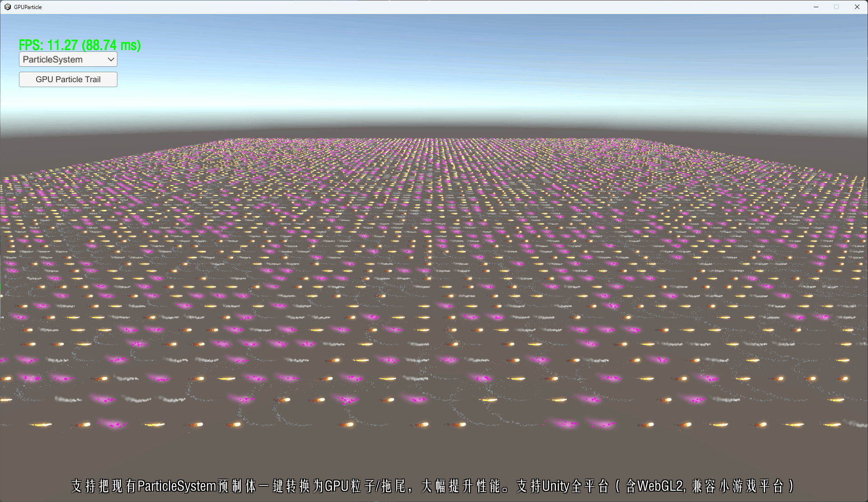Close the GPUParticle window
Image resolution: width=868 pixels, height=502 pixels.
coord(857,7)
